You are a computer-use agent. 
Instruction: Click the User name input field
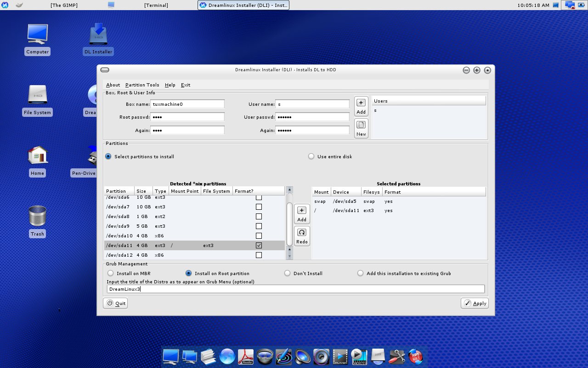312,104
